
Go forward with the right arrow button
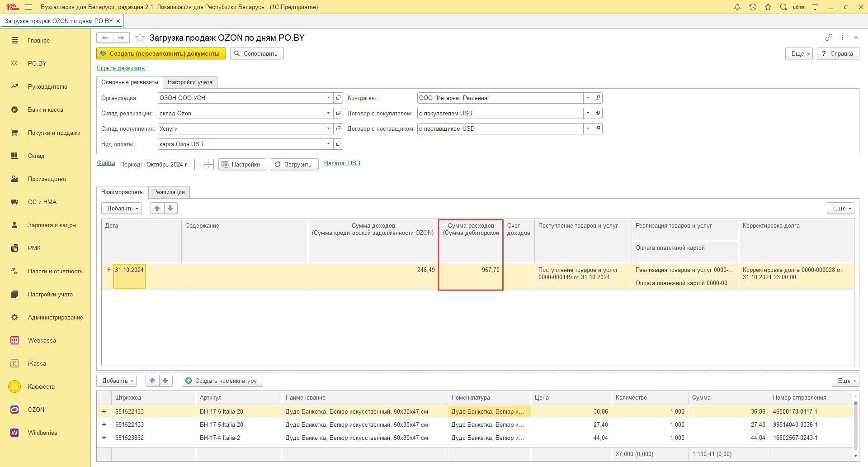pyautogui.click(x=121, y=38)
